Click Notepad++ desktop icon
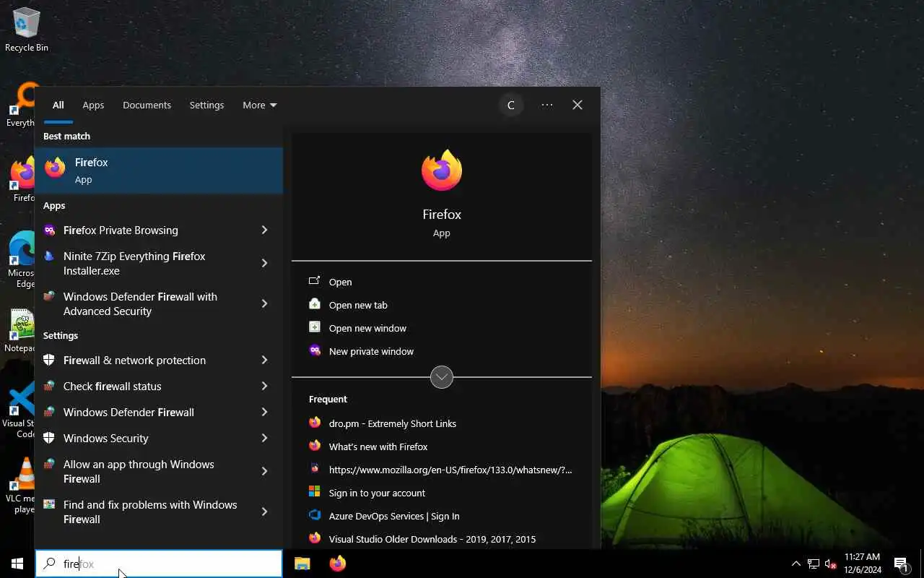 point(22,331)
